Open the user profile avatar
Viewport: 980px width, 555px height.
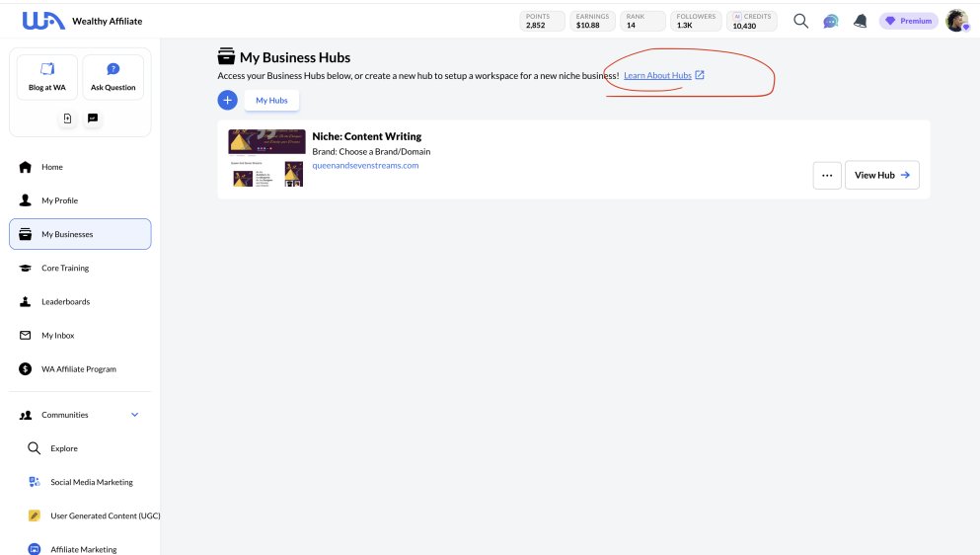(957, 21)
